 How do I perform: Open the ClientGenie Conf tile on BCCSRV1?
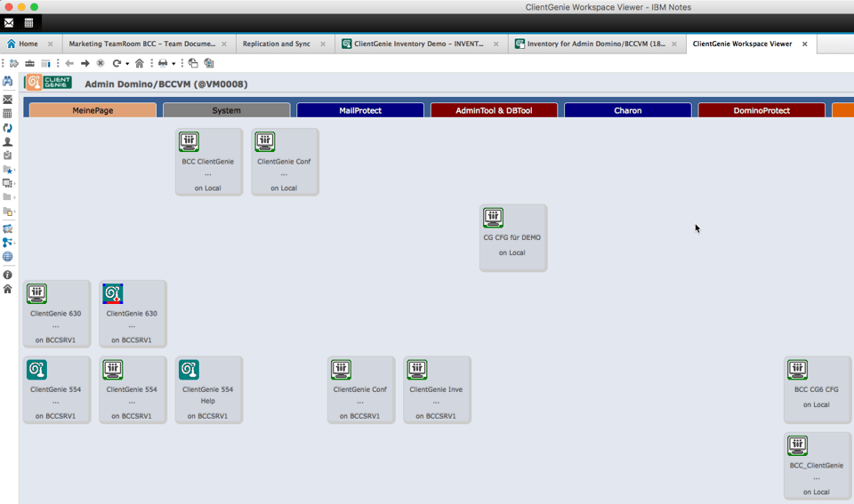click(361, 389)
